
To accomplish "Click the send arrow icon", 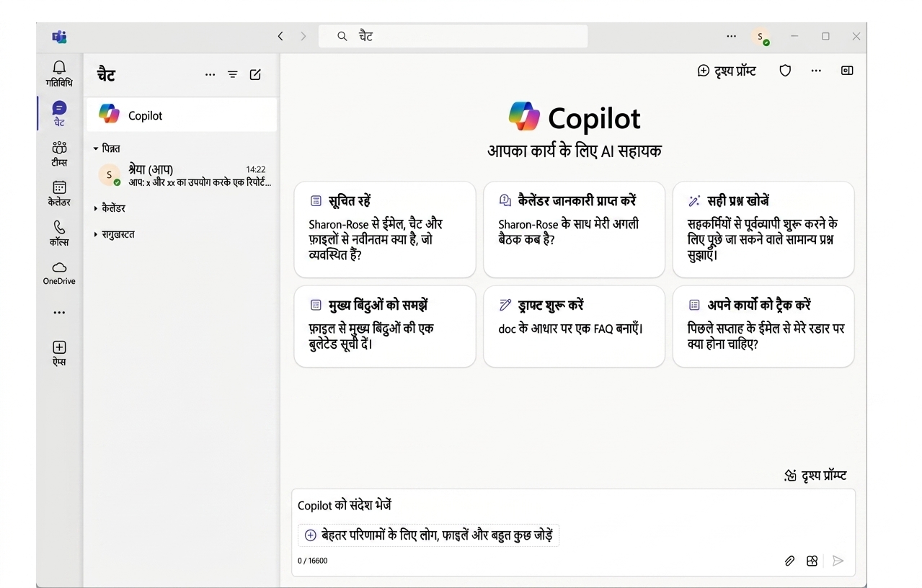I will tap(838, 561).
